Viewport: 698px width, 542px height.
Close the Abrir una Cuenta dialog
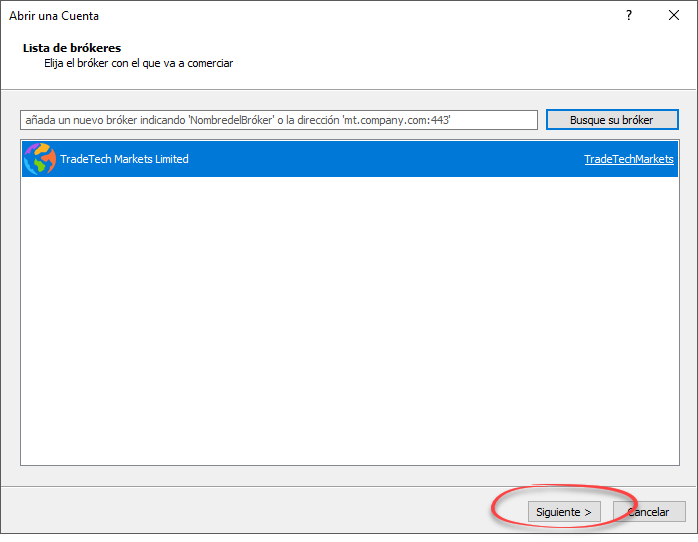pos(674,16)
